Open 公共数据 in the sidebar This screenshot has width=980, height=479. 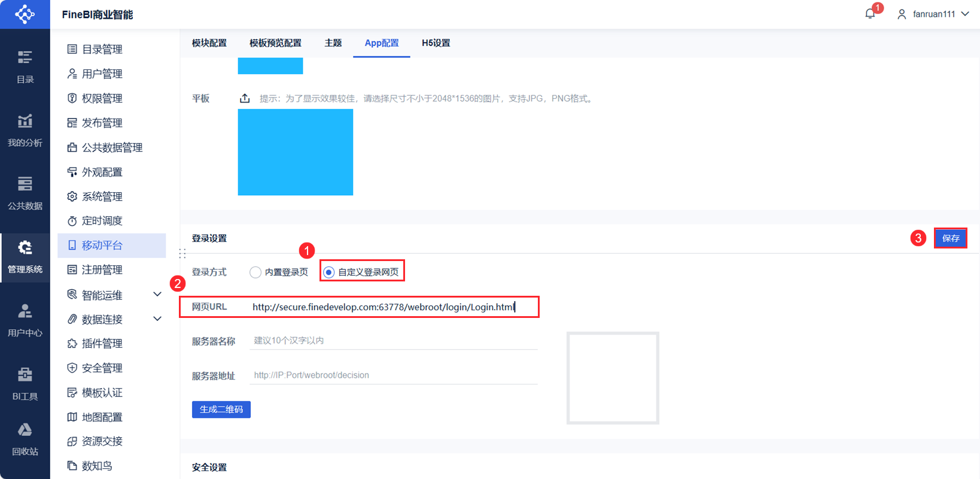point(25,193)
